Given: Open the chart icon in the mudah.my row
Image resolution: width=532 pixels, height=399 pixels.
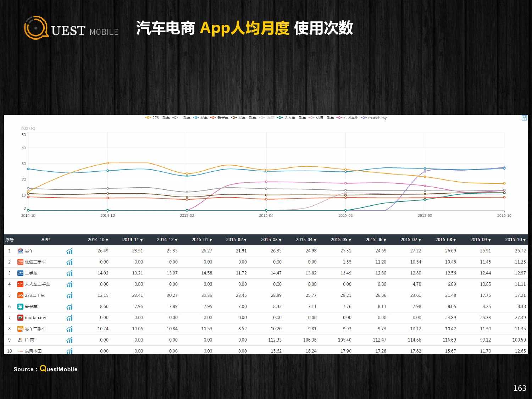Looking at the screenshot, I should (x=70, y=318).
